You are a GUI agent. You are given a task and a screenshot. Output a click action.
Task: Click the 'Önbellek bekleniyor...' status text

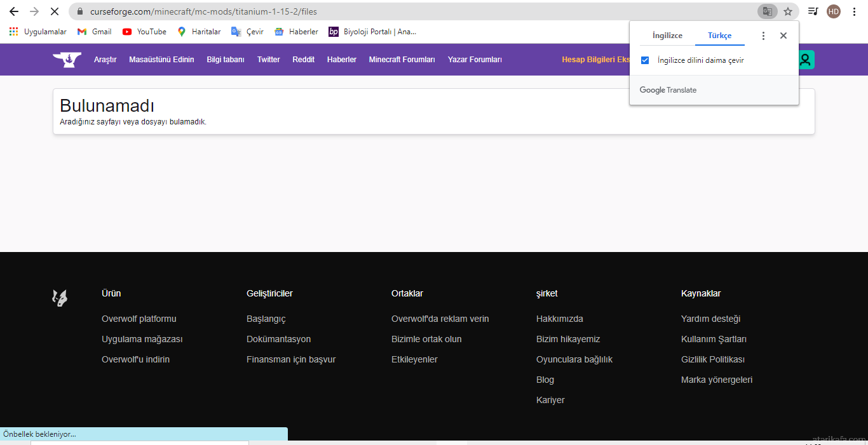[40, 434]
